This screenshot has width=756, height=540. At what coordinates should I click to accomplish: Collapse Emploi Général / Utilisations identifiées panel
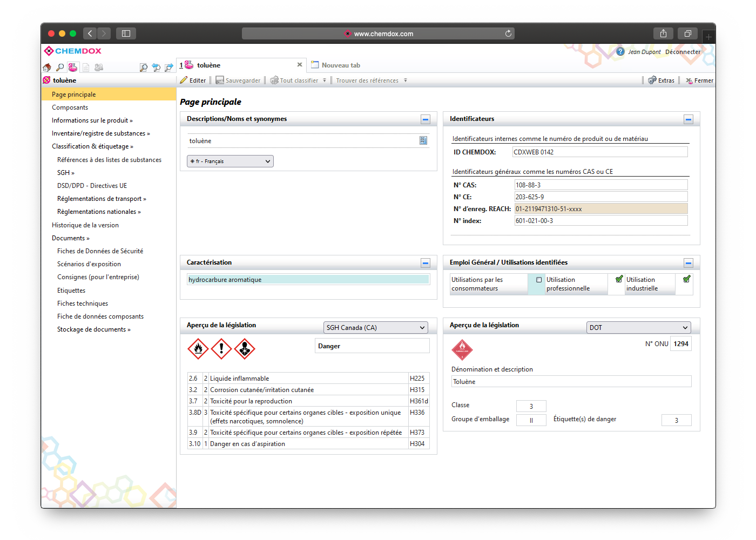(688, 263)
